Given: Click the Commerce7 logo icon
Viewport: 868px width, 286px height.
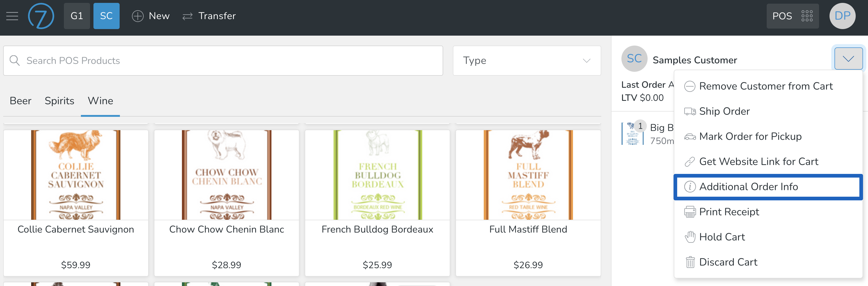Looking at the screenshot, I should (41, 16).
